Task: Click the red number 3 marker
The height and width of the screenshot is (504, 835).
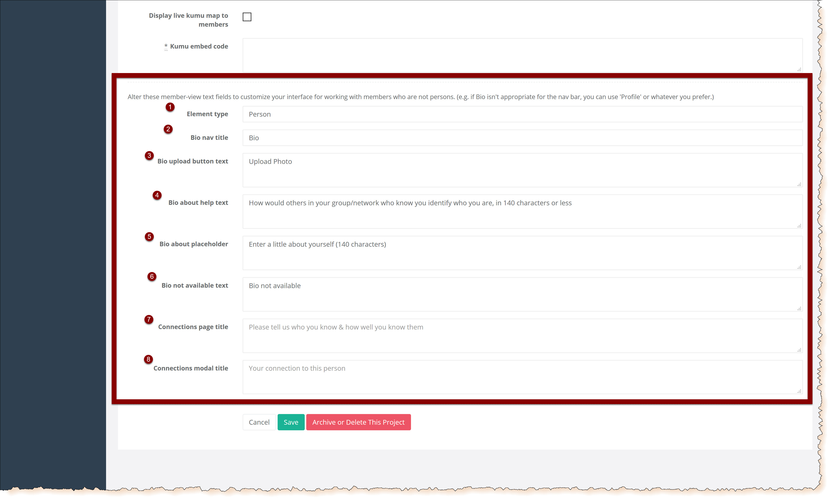Action: pos(149,156)
